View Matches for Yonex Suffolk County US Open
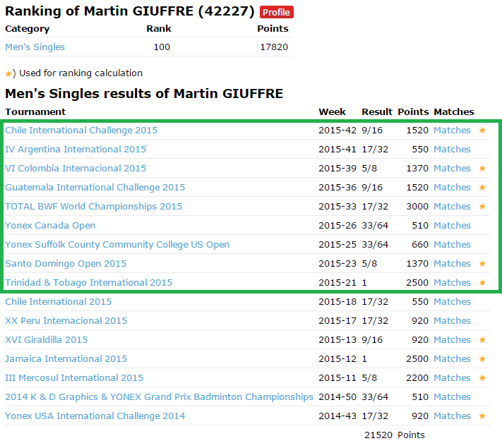The image size is (502, 448). click(452, 245)
